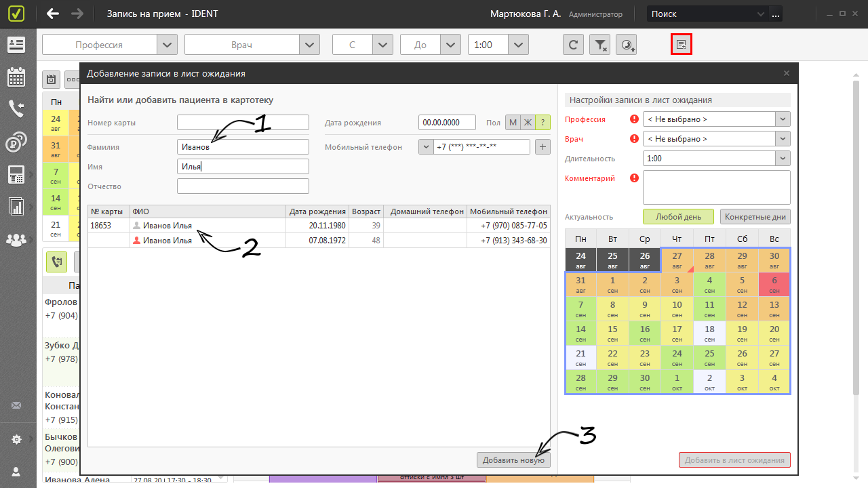
Task: Open the user profile sidebar icon
Action: pyautogui.click(x=16, y=471)
